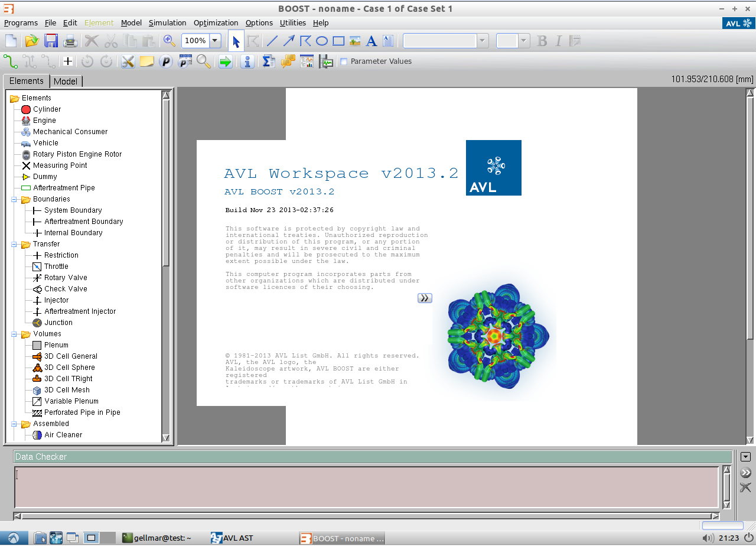Open the Optimization menu

click(x=216, y=23)
